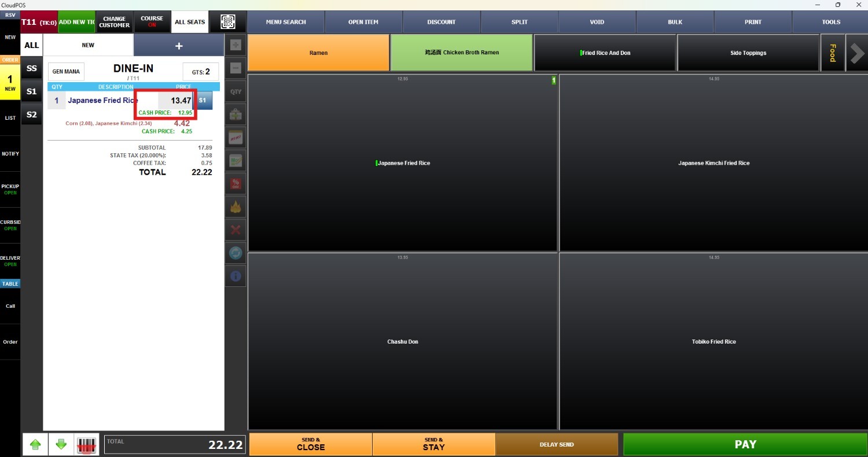Open LIST in left sidebar
Viewport: 868px width, 457px height.
[x=10, y=118]
